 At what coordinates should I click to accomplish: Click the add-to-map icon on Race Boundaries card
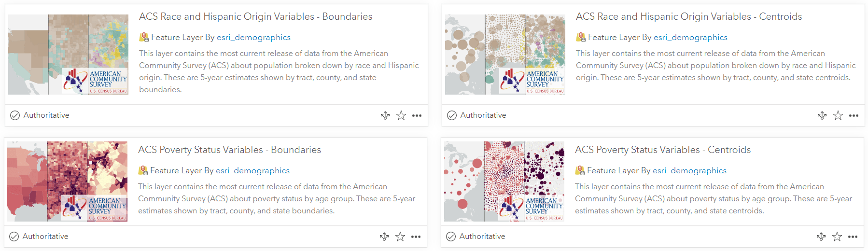(385, 115)
